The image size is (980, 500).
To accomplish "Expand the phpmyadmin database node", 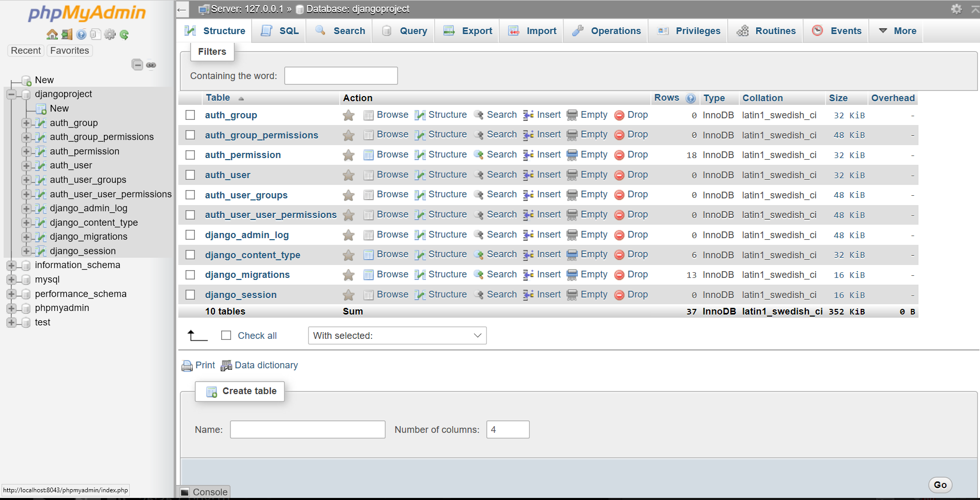I will pos(11,308).
